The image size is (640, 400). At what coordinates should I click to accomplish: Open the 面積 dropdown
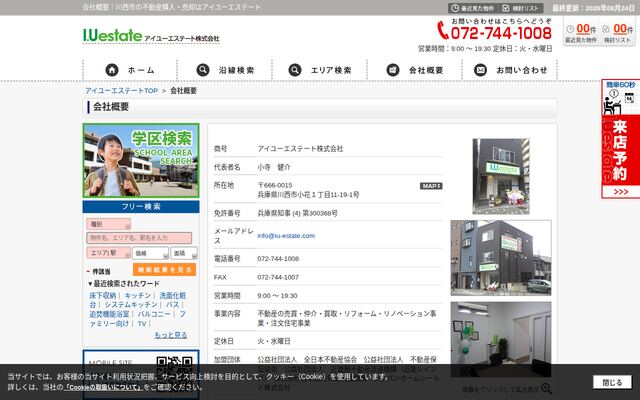pos(184,253)
